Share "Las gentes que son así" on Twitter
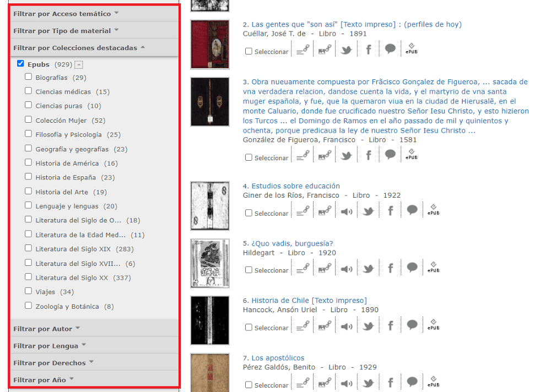This screenshot has height=392, width=551. pyautogui.click(x=346, y=50)
